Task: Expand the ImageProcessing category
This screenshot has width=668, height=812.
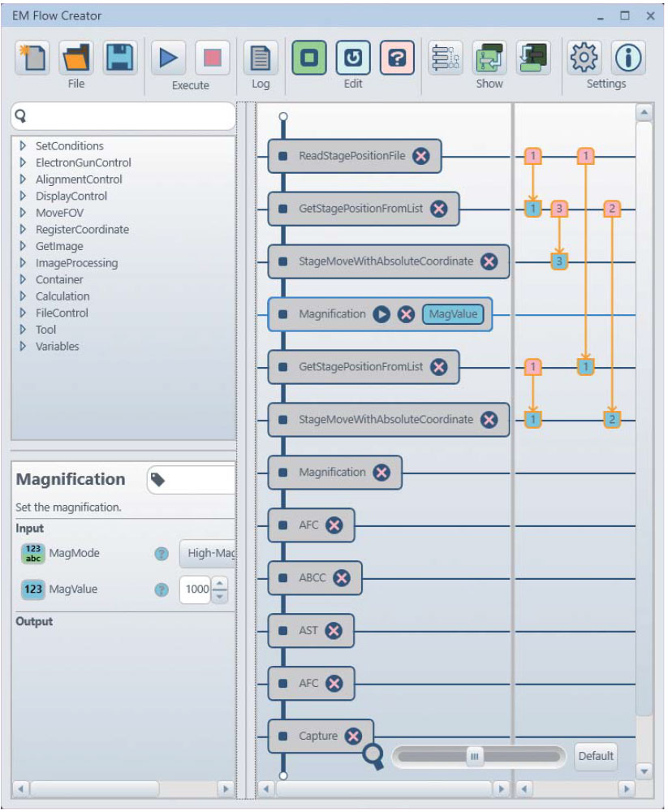Action: coord(23,263)
